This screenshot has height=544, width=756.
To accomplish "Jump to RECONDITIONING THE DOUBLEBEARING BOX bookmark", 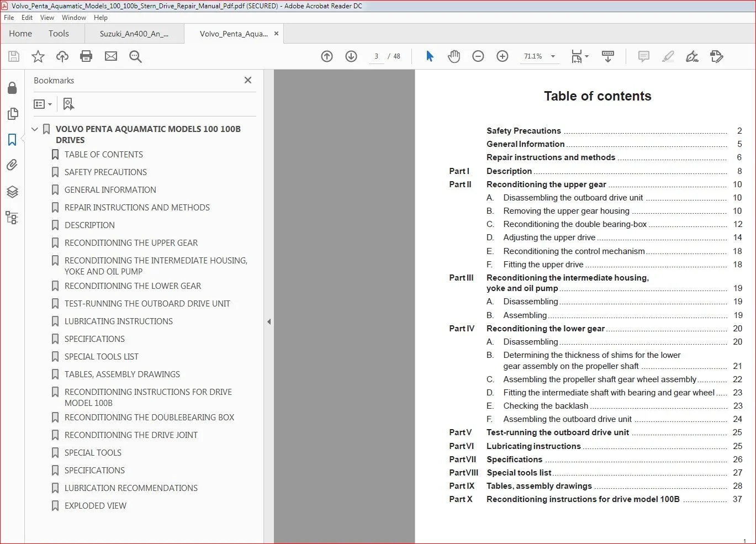I will pos(149,418).
